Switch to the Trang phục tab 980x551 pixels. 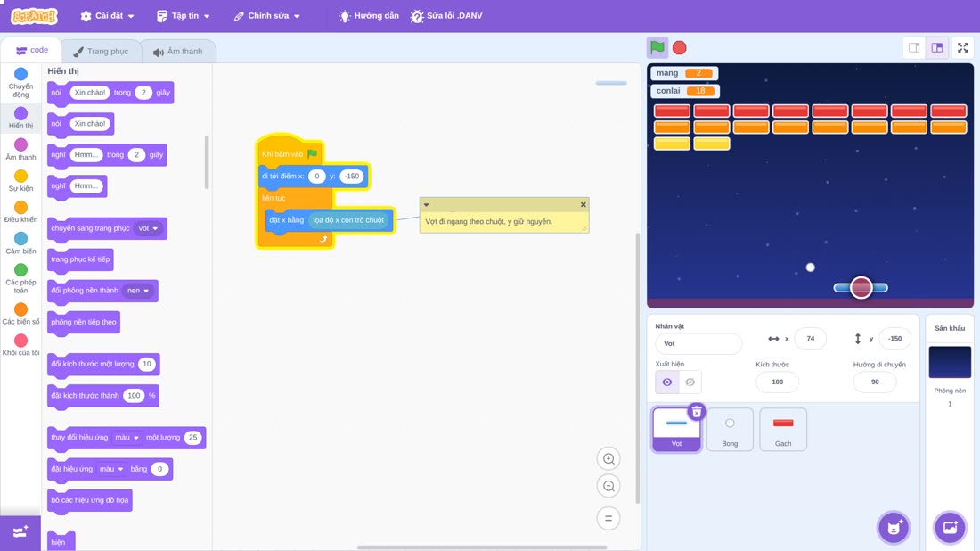coord(101,52)
